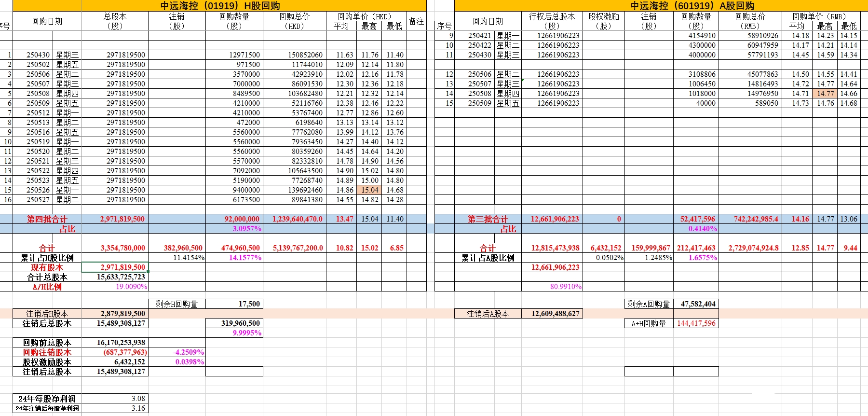
Task: Click 24年每股净利润 value 3.08
Action: click(x=115, y=399)
